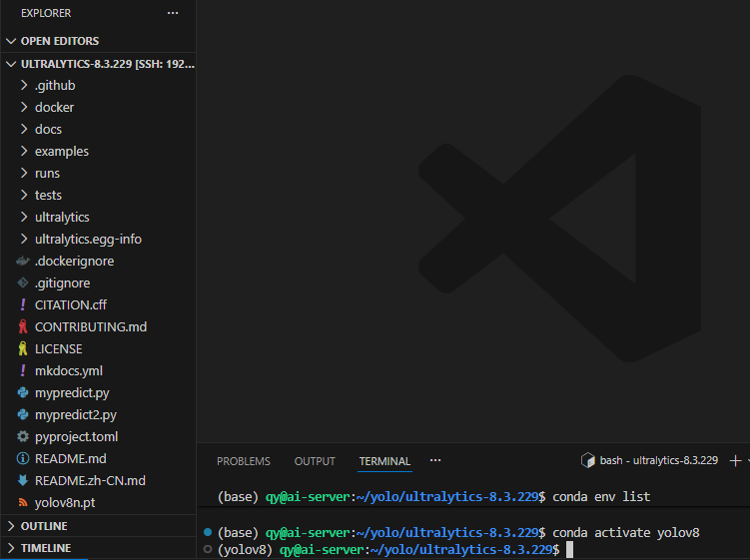Click the 'conda activate yolov8' command text

[x=626, y=533]
